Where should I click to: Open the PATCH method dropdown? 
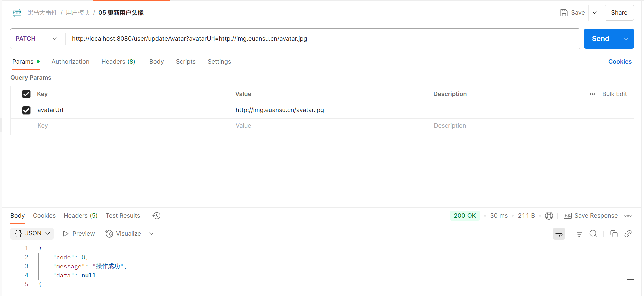point(36,39)
